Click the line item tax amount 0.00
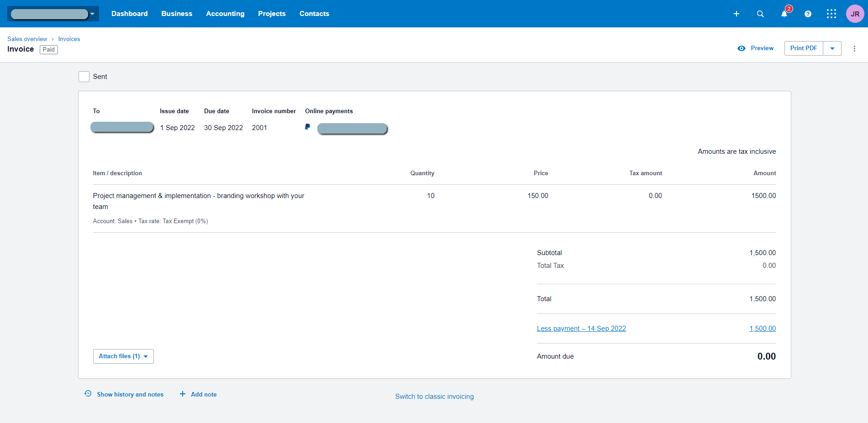The width and height of the screenshot is (868, 423). [655, 196]
